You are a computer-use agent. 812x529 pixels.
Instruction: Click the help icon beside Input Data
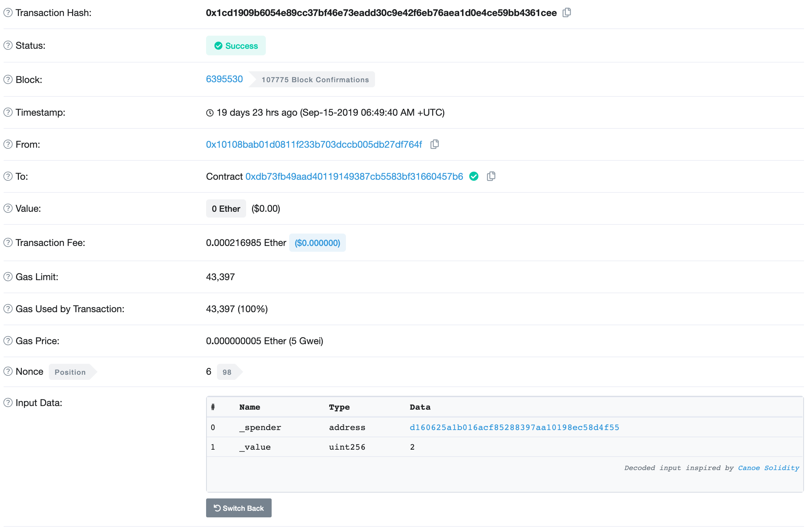pyautogui.click(x=8, y=403)
